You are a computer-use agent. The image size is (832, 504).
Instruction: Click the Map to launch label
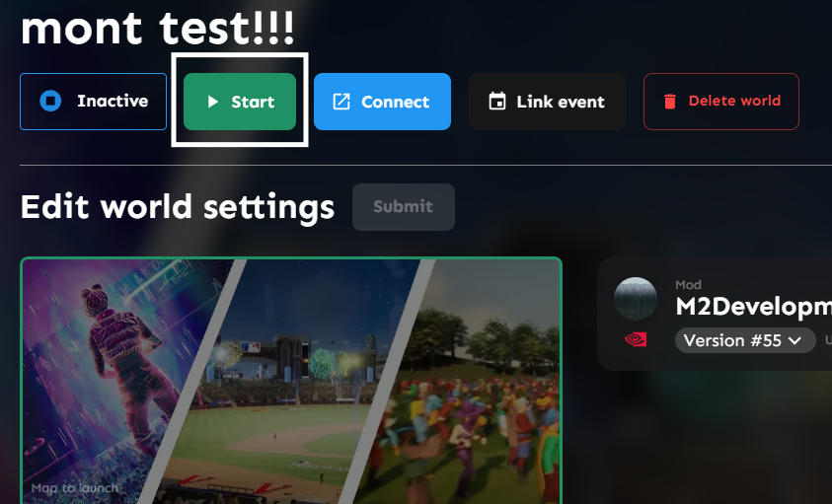click(75, 488)
